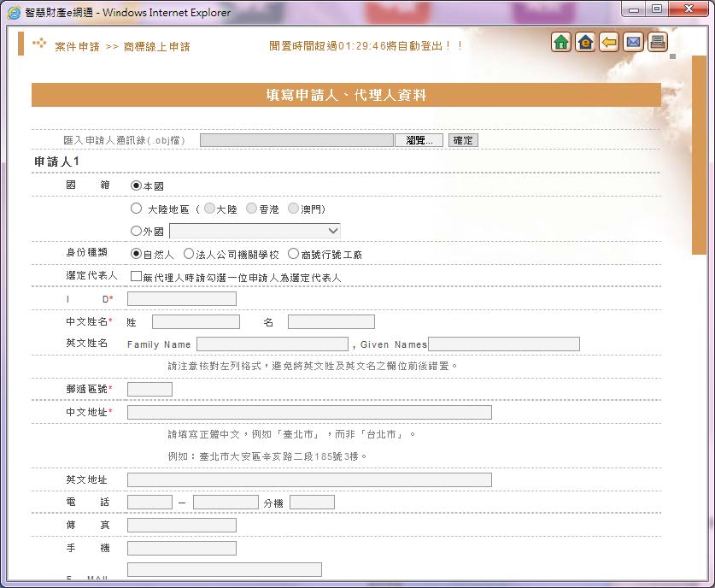Click the Internet Explorer icon in title bar
The image size is (715, 588).
(14, 12)
